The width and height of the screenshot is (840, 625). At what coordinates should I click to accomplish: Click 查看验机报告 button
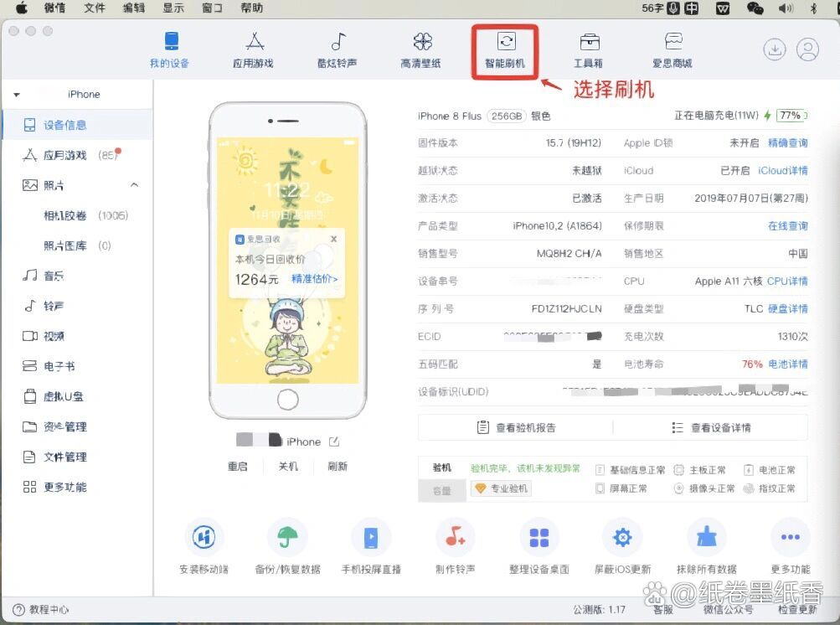click(x=516, y=428)
